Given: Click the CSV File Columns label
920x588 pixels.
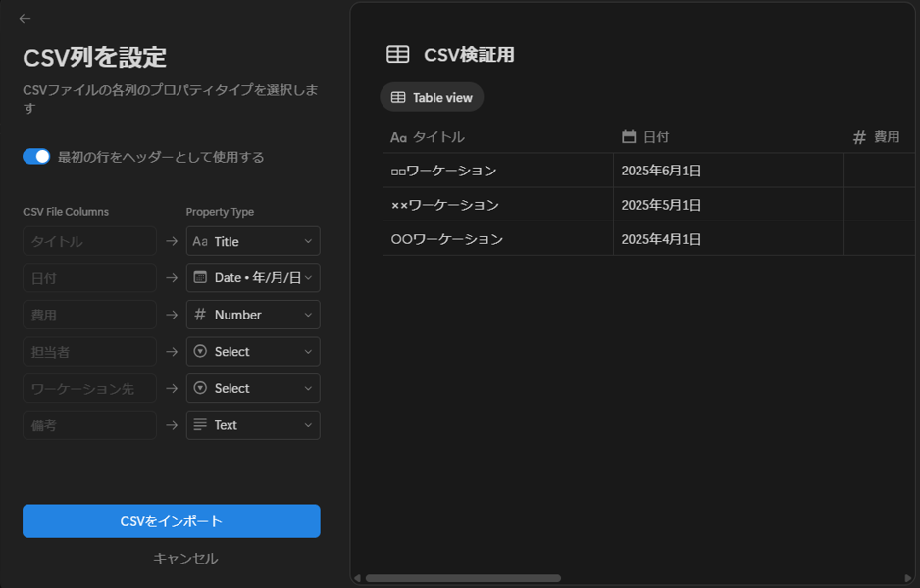Looking at the screenshot, I should 66,212.
